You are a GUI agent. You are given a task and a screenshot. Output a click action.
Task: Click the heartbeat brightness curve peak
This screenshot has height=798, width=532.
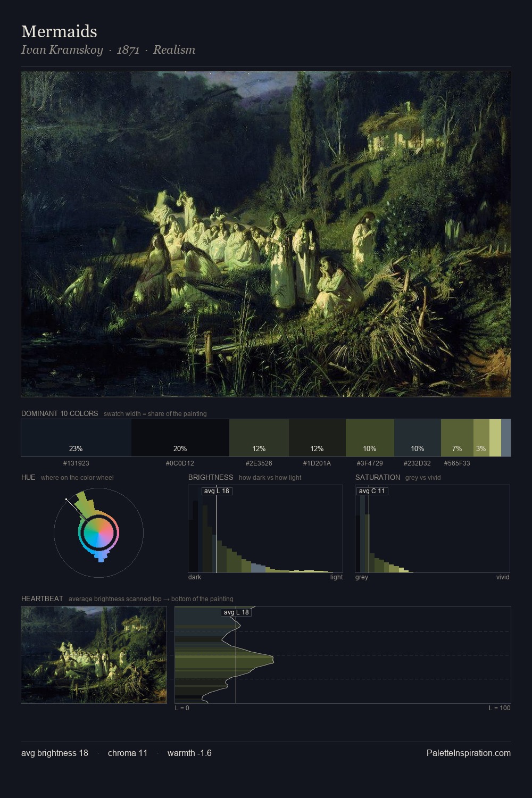pyautogui.click(x=273, y=659)
